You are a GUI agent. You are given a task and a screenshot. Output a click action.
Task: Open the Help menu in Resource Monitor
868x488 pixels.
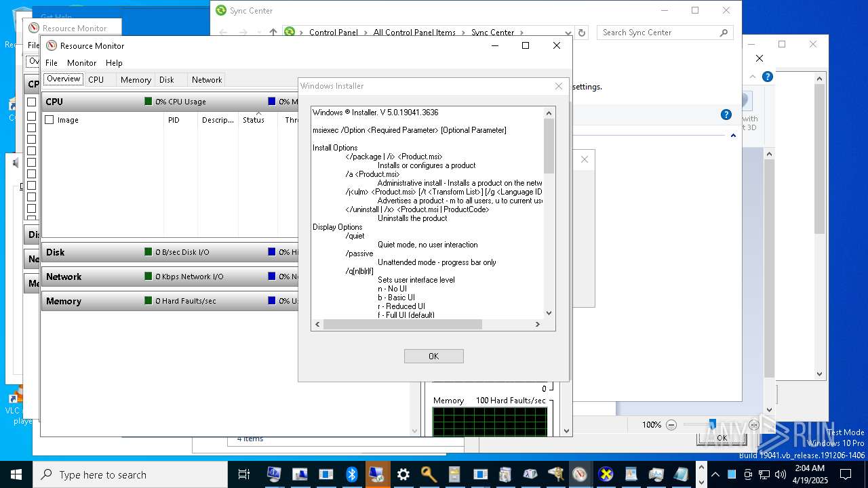[114, 63]
